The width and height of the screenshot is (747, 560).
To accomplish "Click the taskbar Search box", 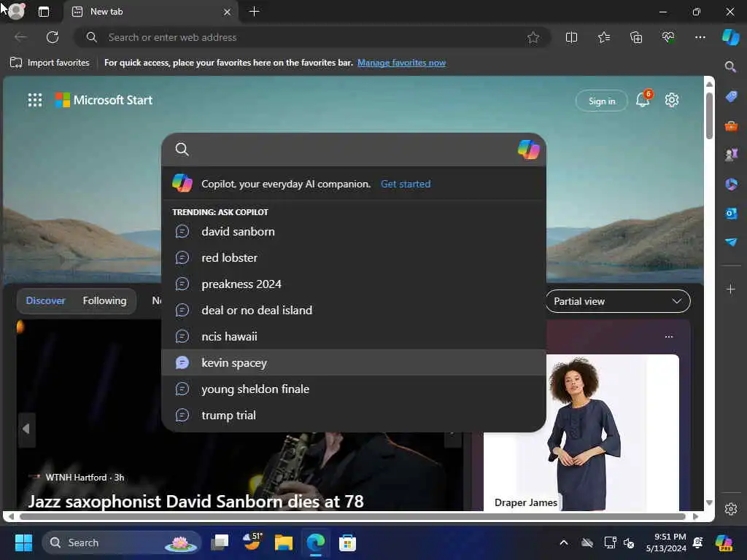I will coord(122,542).
